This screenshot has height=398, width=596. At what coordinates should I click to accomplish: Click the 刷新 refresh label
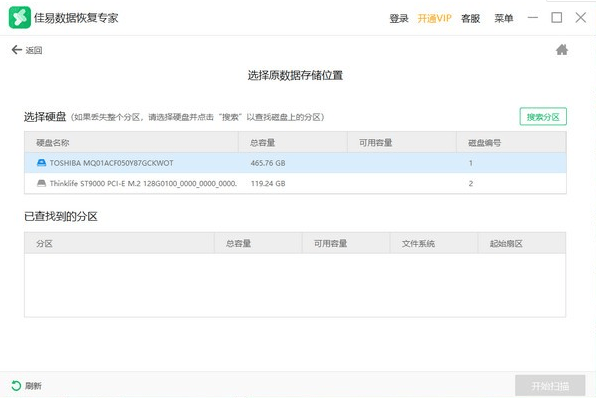(33, 386)
